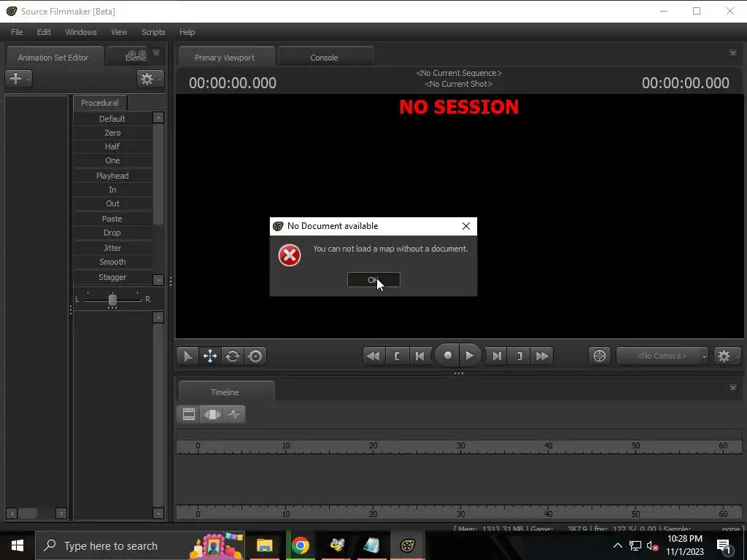Click the play button

tap(470, 355)
